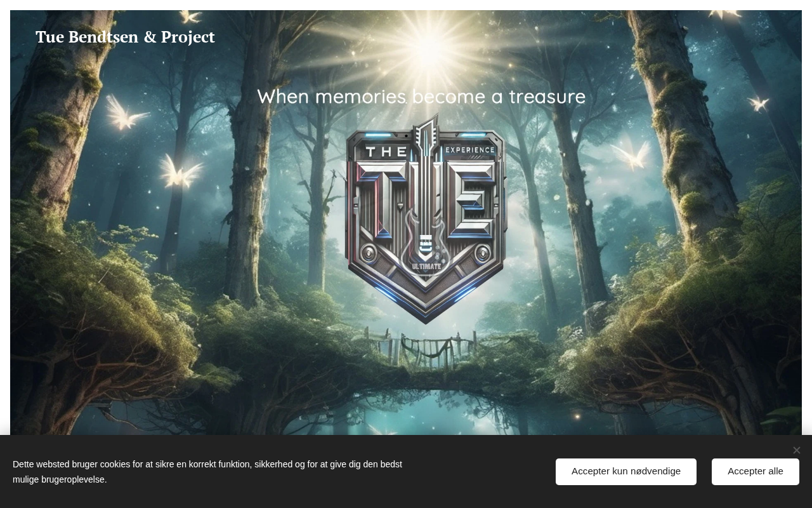
Task: Open the Tue Bendtsen & Project site title
Action: coord(125,37)
